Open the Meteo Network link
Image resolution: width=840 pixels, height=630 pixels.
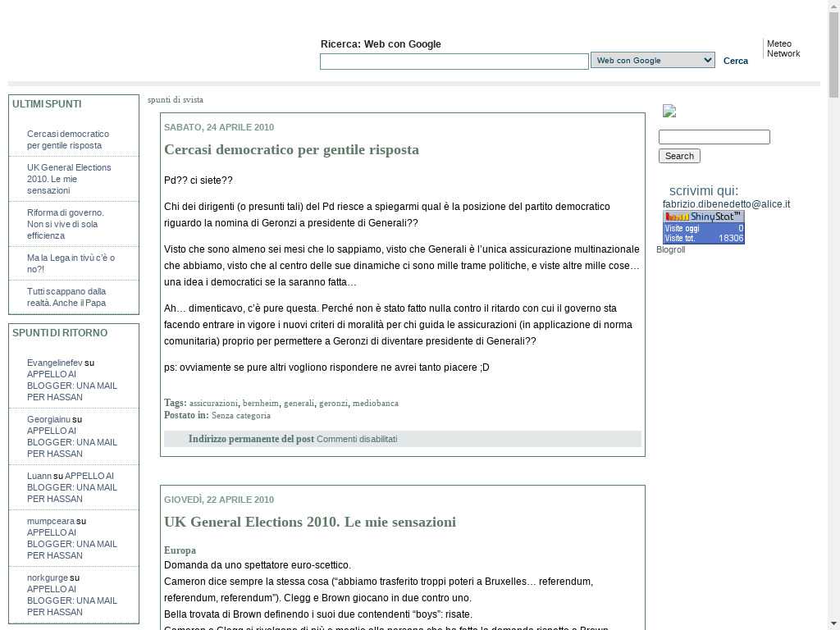(x=783, y=49)
